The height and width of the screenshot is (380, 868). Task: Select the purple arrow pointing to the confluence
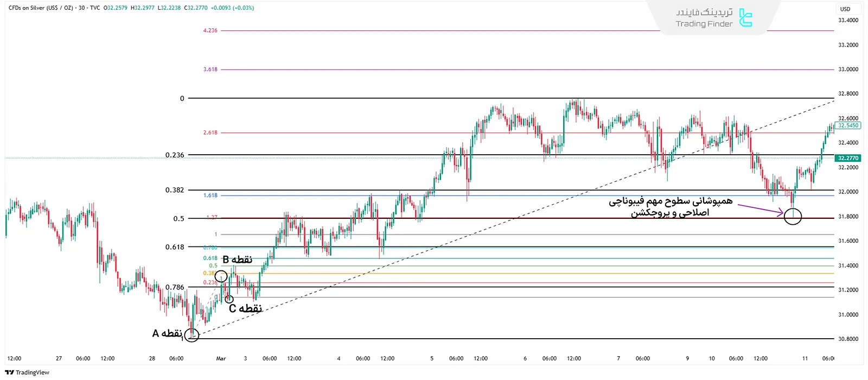click(x=761, y=210)
